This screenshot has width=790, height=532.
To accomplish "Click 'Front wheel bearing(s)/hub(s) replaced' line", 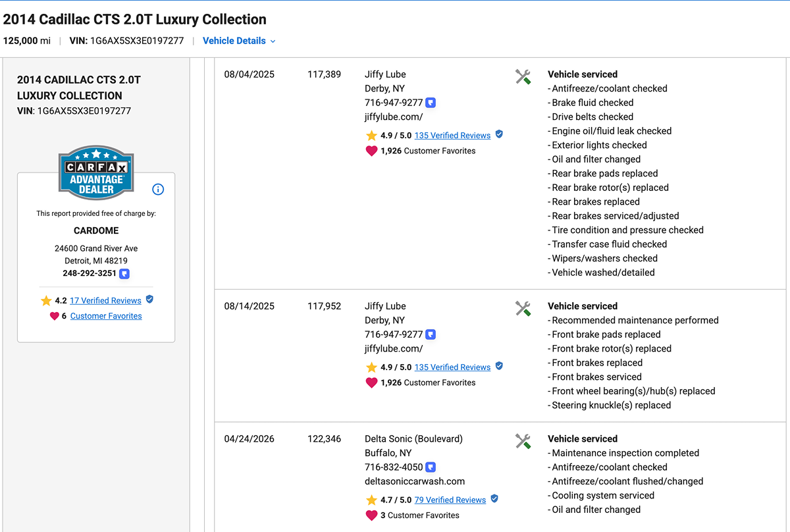I will point(631,391).
